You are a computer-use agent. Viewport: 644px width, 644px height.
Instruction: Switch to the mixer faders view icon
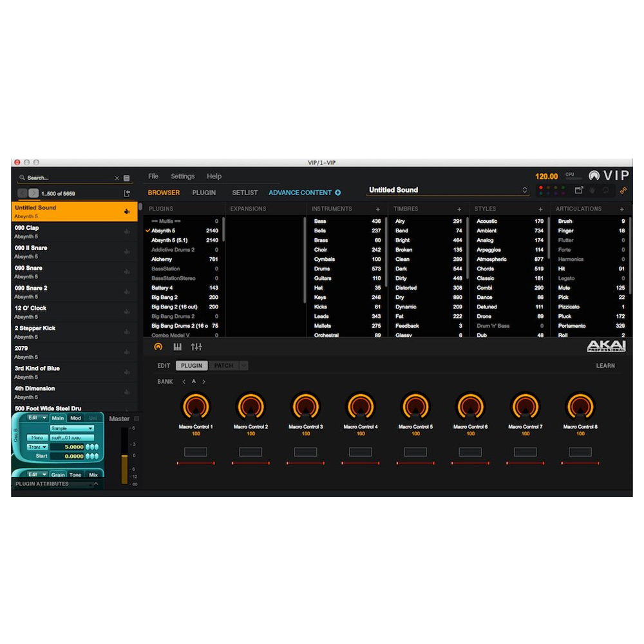[196, 346]
